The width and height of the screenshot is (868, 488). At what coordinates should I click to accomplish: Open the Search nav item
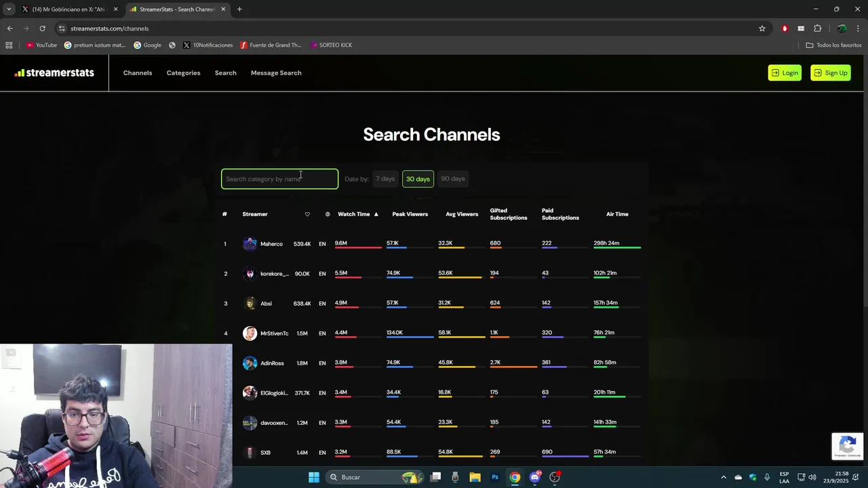coord(226,73)
